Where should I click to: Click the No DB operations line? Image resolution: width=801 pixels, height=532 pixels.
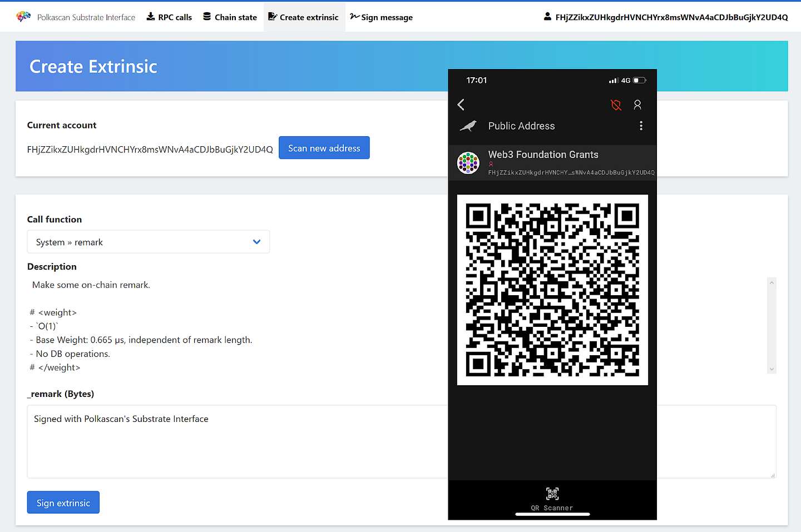click(70, 354)
